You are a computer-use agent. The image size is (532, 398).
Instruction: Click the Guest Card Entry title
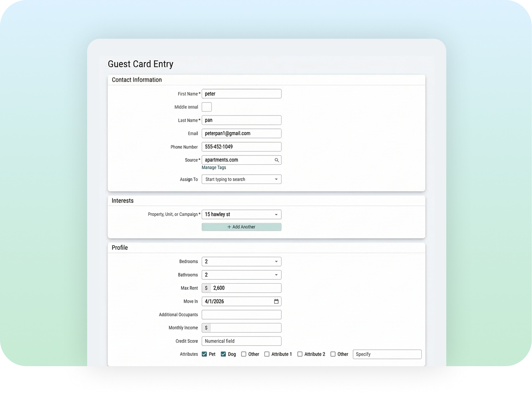click(x=141, y=64)
